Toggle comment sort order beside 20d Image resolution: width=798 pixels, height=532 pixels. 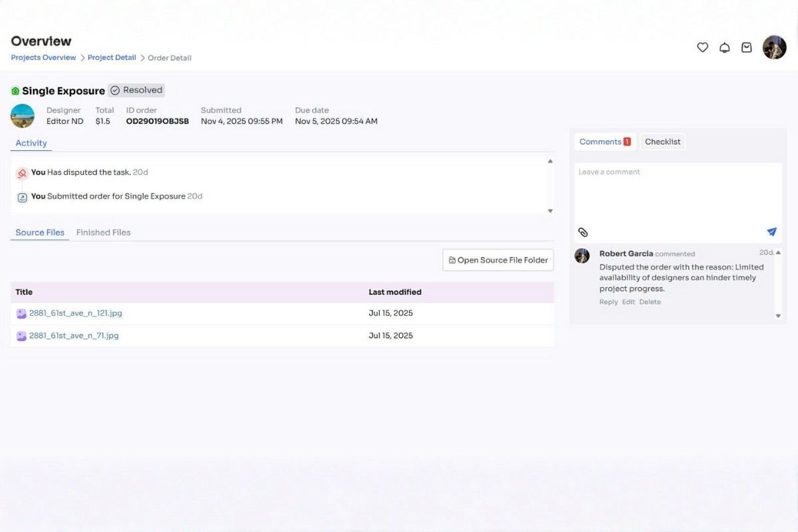[x=777, y=252]
